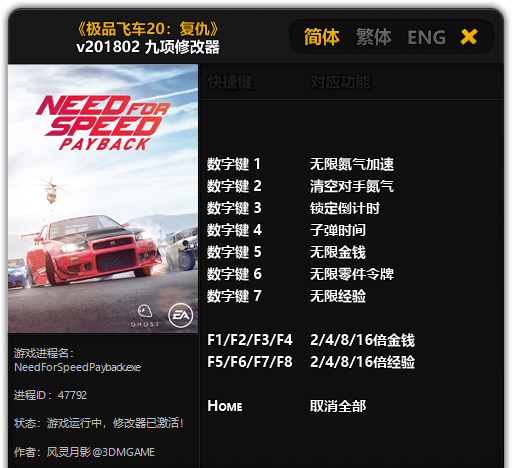Click the Ghost logo on the cover

(145, 316)
